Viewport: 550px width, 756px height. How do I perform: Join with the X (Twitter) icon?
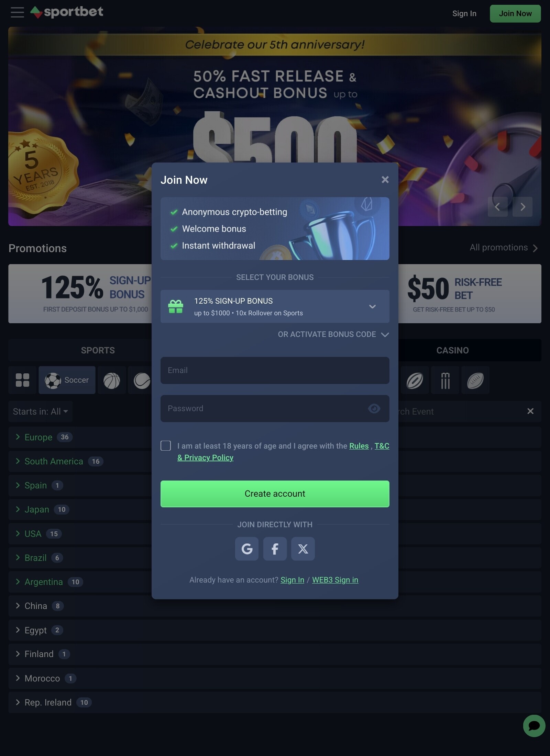(303, 549)
